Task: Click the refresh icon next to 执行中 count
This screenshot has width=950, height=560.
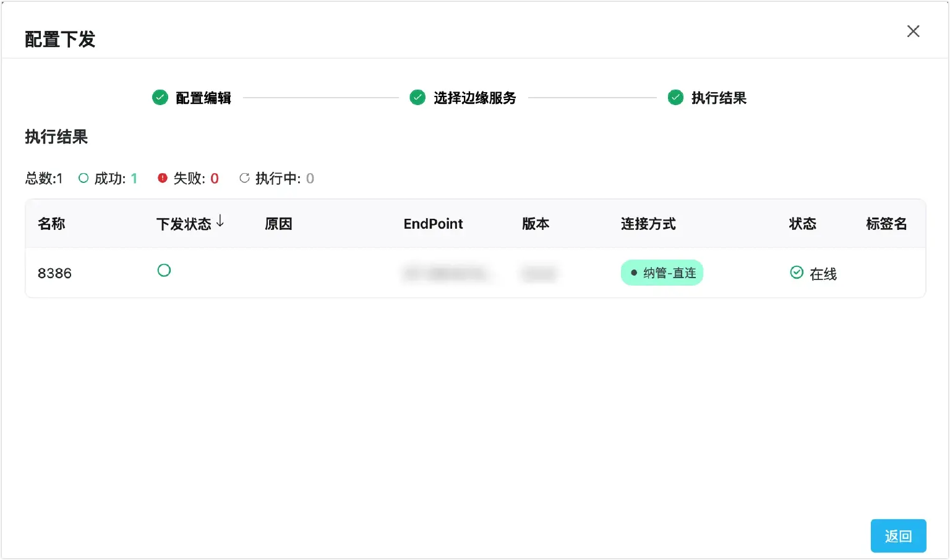Action: click(243, 178)
